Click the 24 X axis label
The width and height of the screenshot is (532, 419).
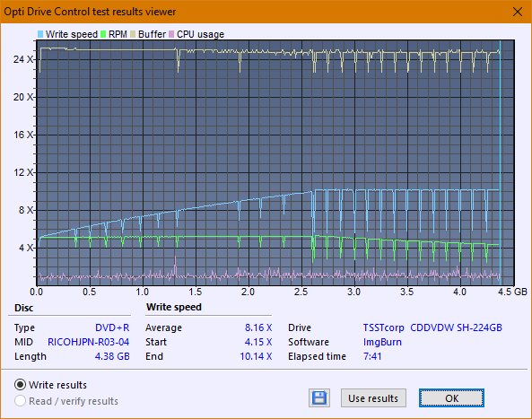pos(23,60)
